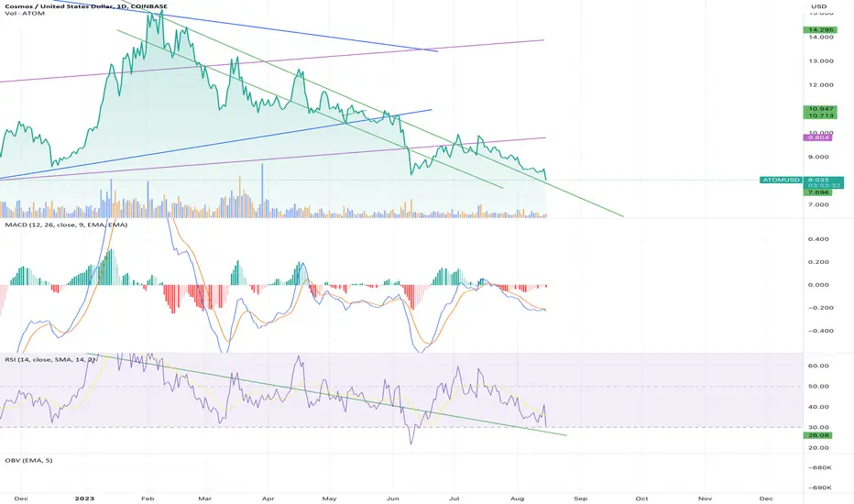The image size is (854, 504).
Task: Click the Sep label on time axis
Action: pyautogui.click(x=580, y=499)
